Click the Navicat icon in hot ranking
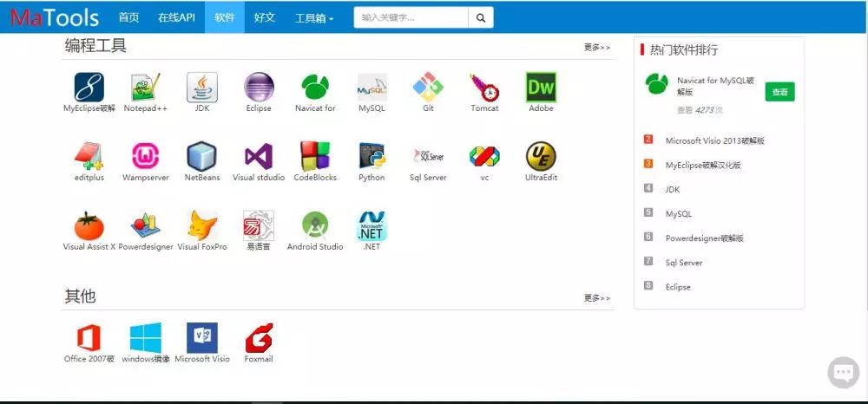868x404 pixels. coord(656,83)
